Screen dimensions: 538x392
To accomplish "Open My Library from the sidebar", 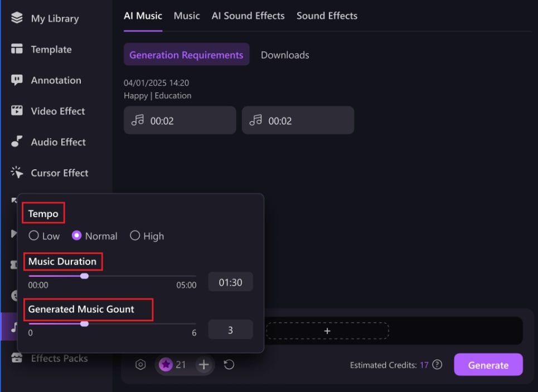I will click(45, 18).
